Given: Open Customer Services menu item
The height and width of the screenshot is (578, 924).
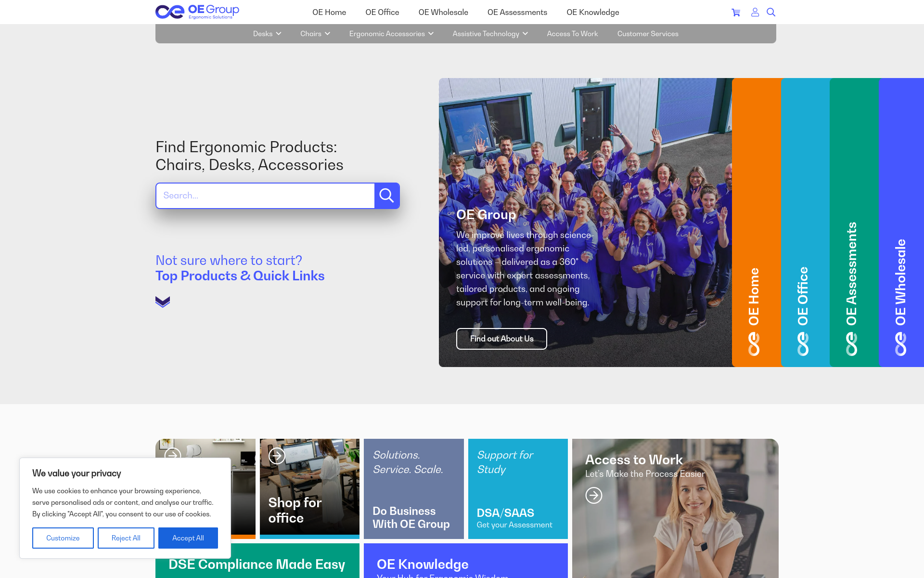Looking at the screenshot, I should (x=648, y=34).
